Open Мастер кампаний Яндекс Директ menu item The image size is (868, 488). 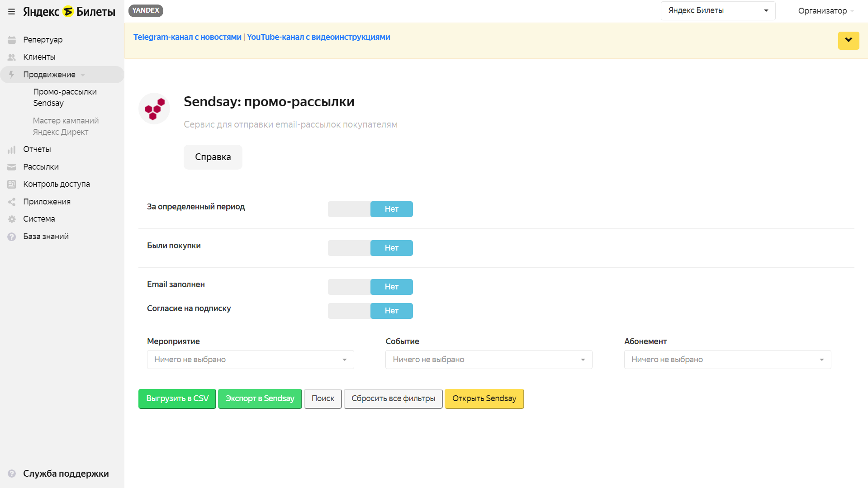(x=66, y=127)
